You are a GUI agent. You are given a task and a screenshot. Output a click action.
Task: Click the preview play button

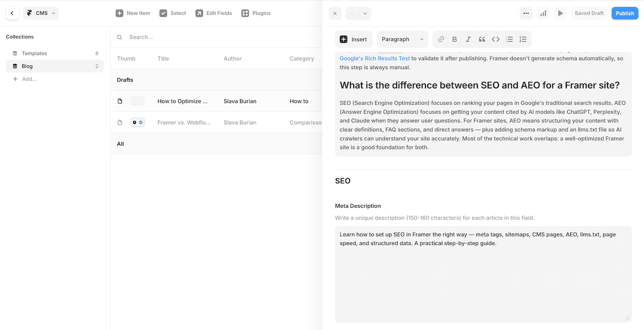pos(560,13)
